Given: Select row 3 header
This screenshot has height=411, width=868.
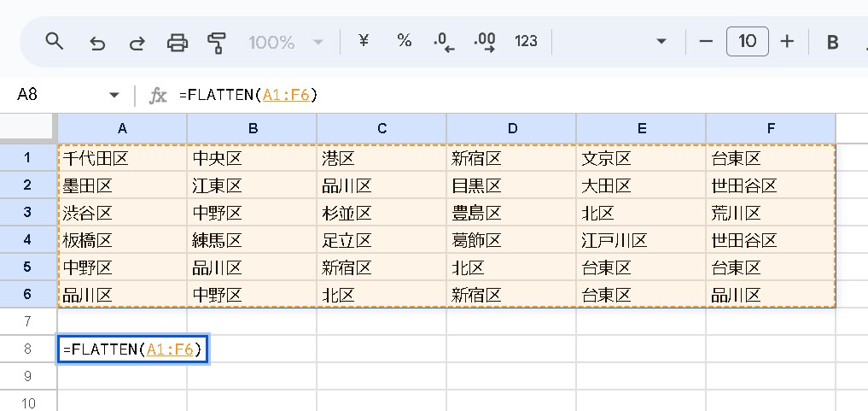Looking at the screenshot, I should pos(27,212).
